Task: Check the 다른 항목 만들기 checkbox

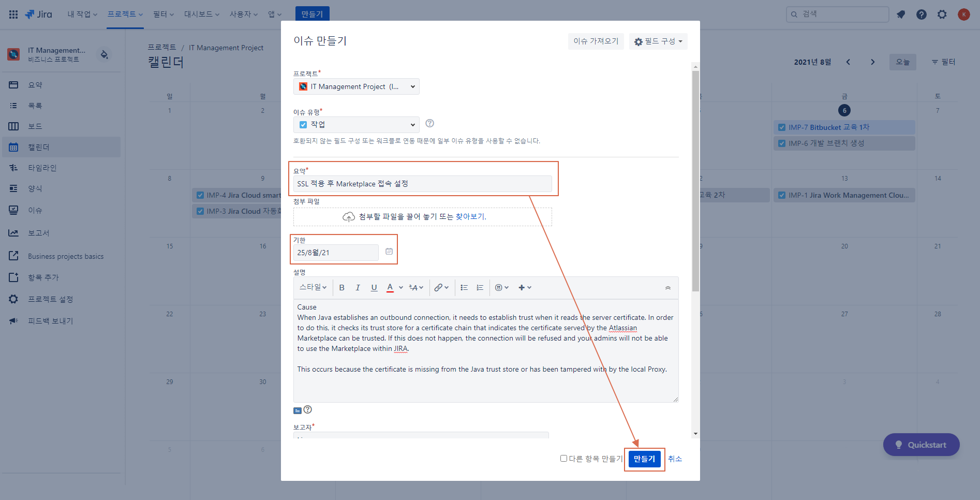Action: 563,458
